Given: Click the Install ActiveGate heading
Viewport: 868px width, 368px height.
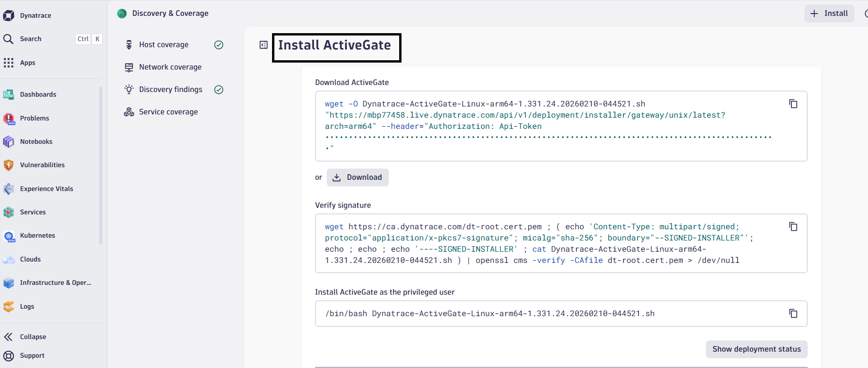Looking at the screenshot, I should [x=335, y=45].
